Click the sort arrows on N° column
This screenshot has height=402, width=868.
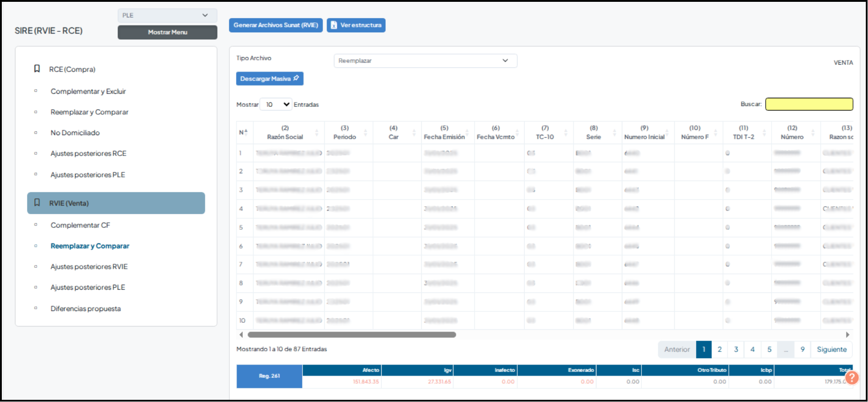(246, 132)
